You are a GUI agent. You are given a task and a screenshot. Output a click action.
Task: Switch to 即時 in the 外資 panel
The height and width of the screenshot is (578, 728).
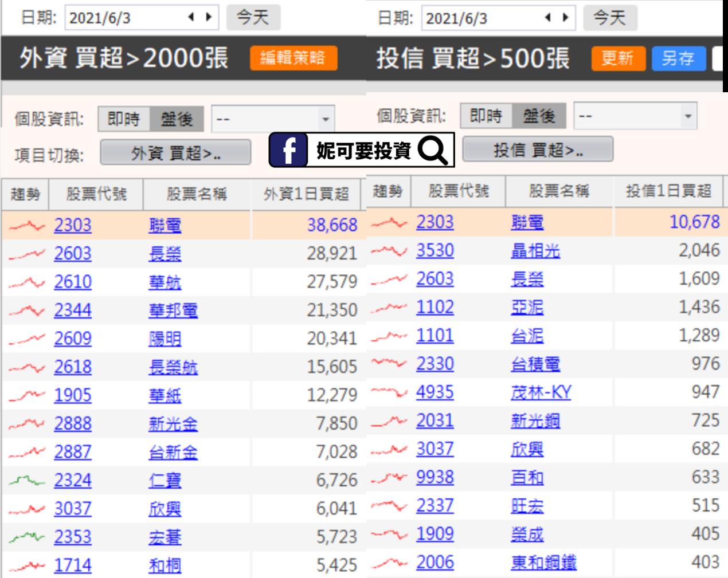point(124,119)
